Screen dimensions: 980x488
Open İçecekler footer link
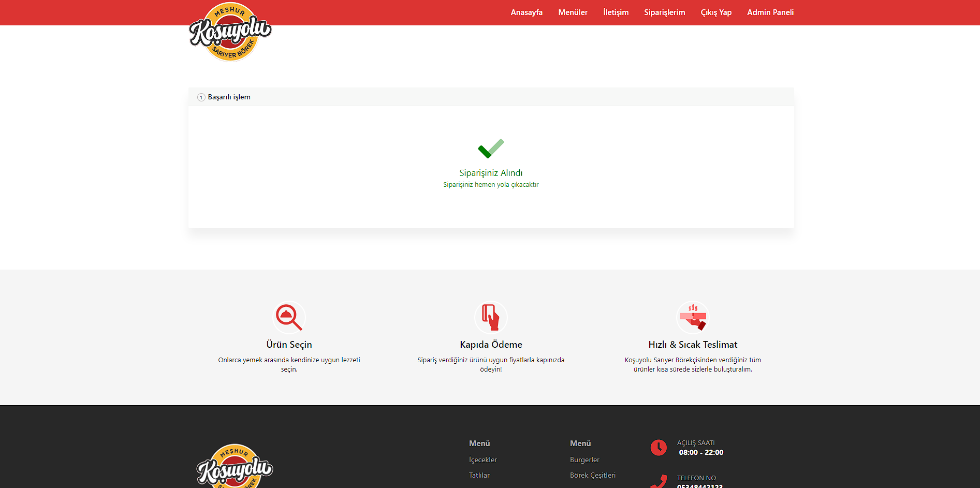pyautogui.click(x=482, y=460)
